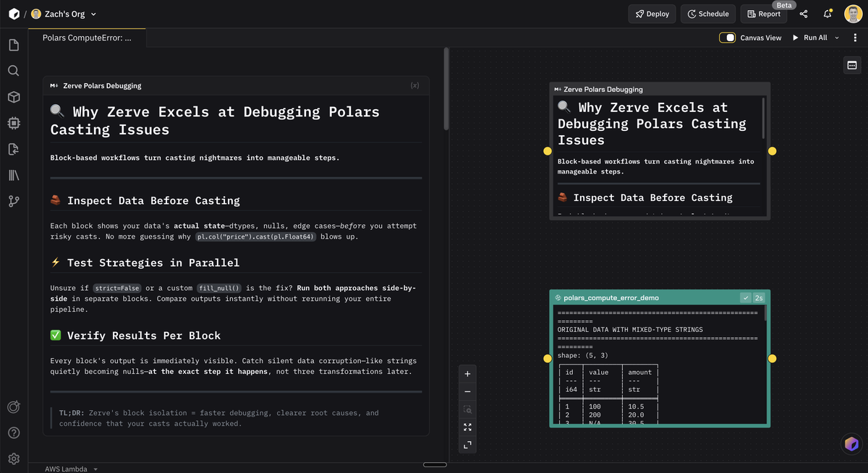The height and width of the screenshot is (473, 868).
Task: Click the Schedule button
Action: click(x=707, y=14)
